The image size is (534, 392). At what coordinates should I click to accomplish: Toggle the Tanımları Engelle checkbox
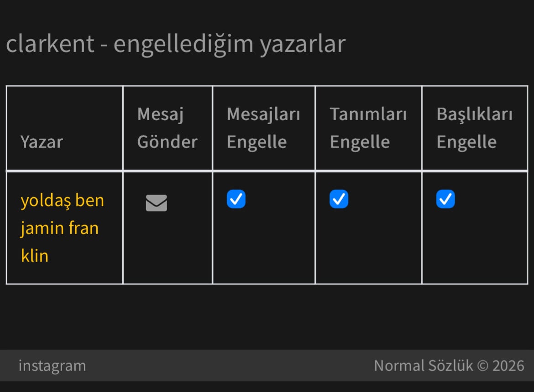point(339,199)
